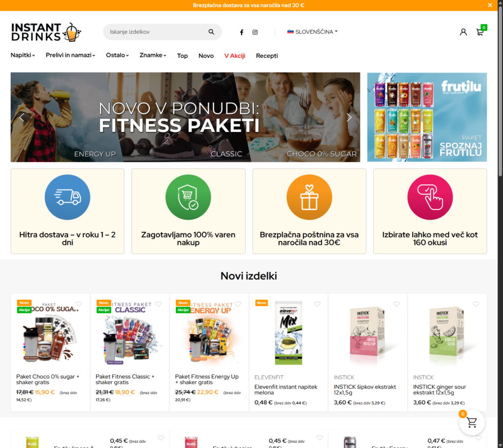Toggle wishlist heart on Elevenfit melona

(317, 304)
